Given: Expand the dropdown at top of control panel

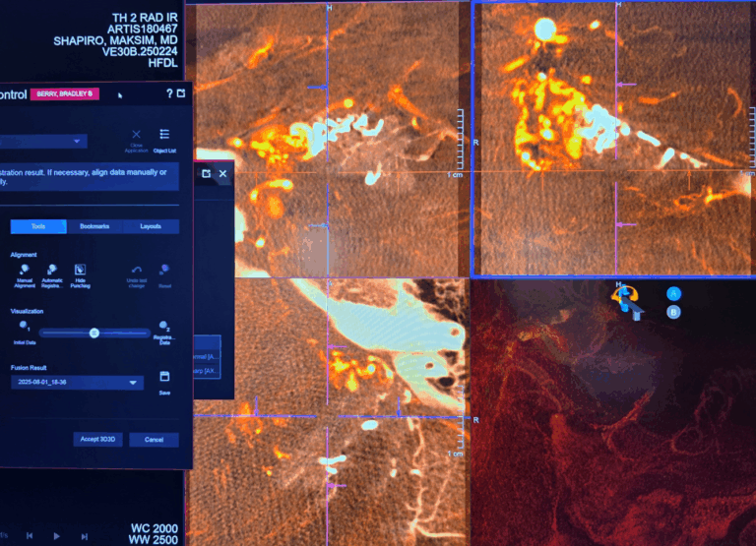Looking at the screenshot, I should coord(76,142).
